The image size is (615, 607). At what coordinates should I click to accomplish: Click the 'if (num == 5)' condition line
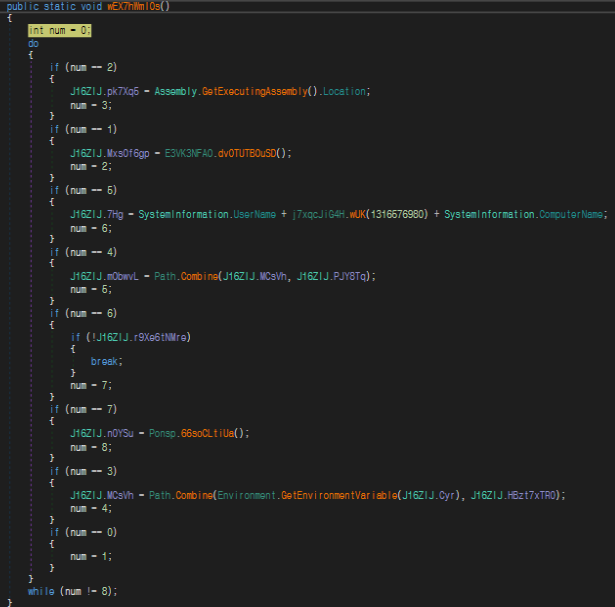[83, 191]
